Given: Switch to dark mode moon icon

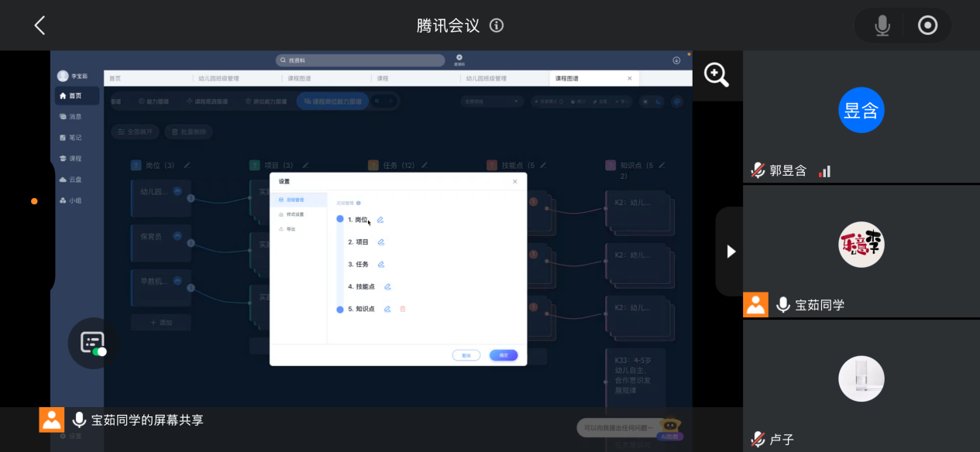Looking at the screenshot, I should pyautogui.click(x=658, y=101).
